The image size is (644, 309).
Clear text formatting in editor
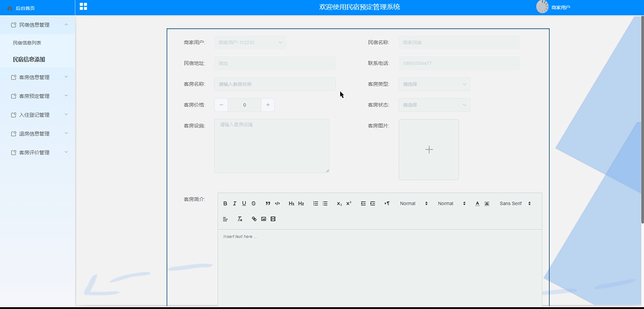(x=240, y=219)
